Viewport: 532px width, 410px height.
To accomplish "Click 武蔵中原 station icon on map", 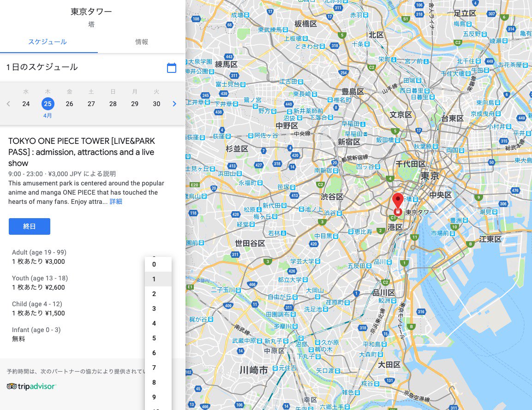I will [x=259, y=341].
